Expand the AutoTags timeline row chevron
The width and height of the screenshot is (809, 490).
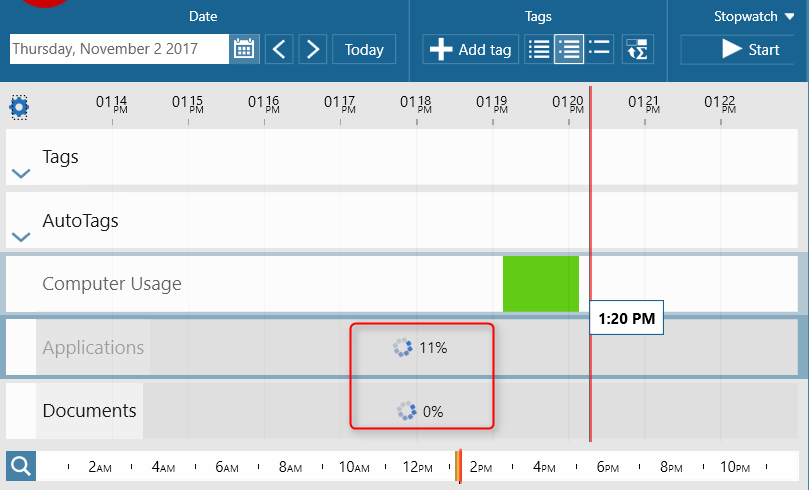coord(20,237)
